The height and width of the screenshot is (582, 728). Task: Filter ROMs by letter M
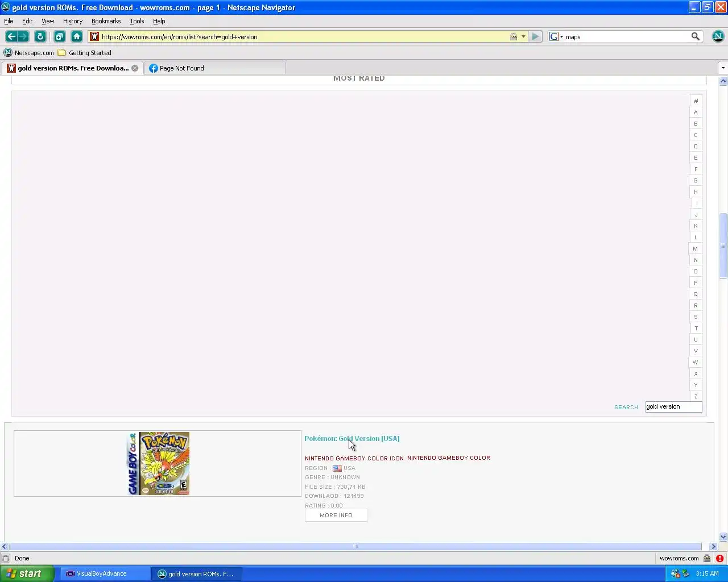pos(696,248)
